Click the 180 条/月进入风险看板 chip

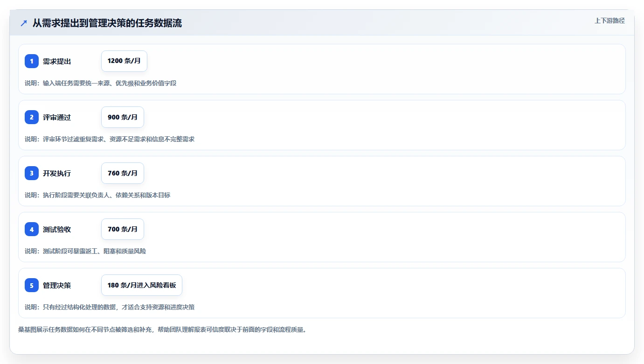(x=142, y=285)
